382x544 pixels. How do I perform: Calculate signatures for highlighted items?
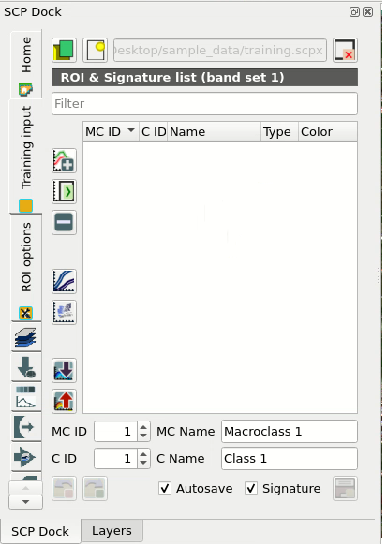64,191
